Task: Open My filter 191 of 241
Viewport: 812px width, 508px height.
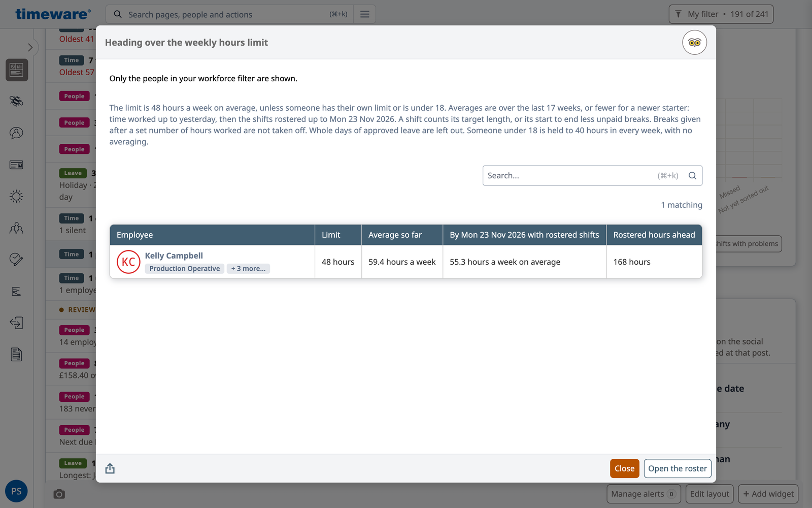Action: 721,14
